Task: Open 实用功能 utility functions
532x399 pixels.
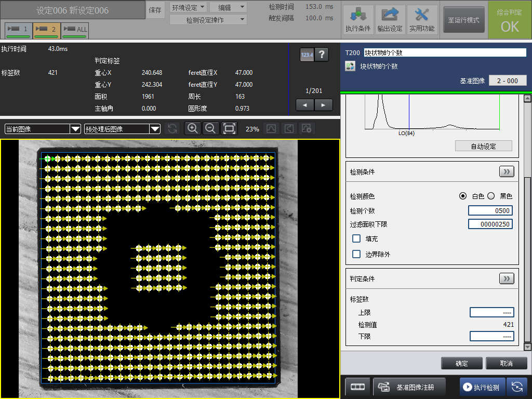Action: (421, 20)
